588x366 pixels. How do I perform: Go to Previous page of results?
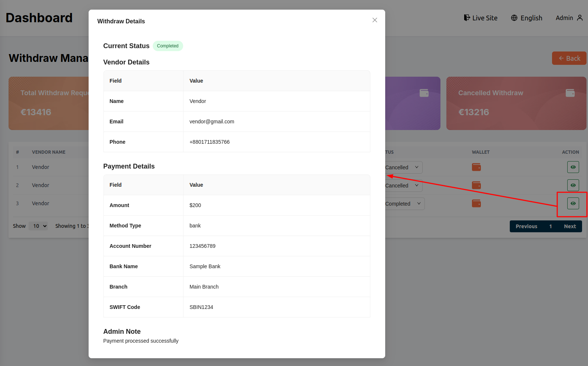point(526,226)
